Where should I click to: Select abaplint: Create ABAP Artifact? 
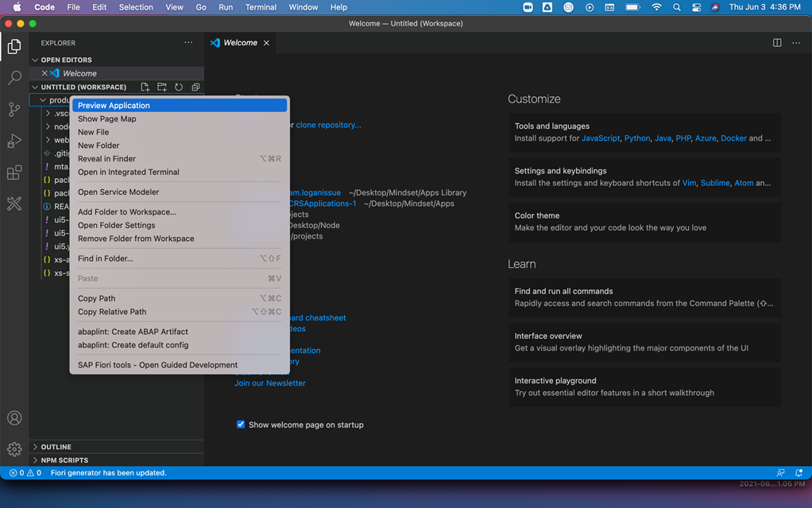(x=180, y=332)
